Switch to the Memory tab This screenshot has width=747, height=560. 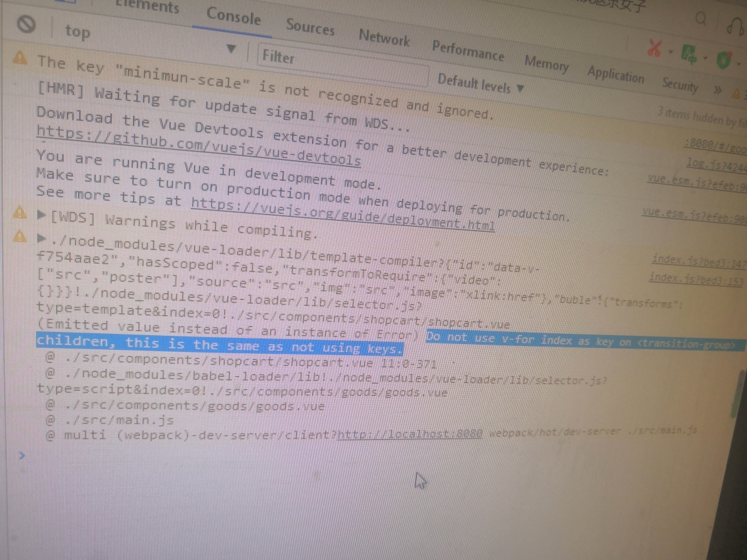click(547, 64)
